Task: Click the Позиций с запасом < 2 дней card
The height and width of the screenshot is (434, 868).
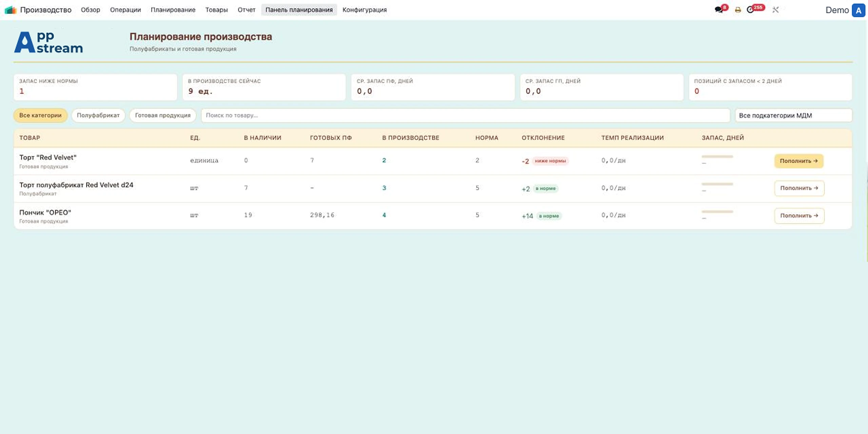Action: (770, 87)
